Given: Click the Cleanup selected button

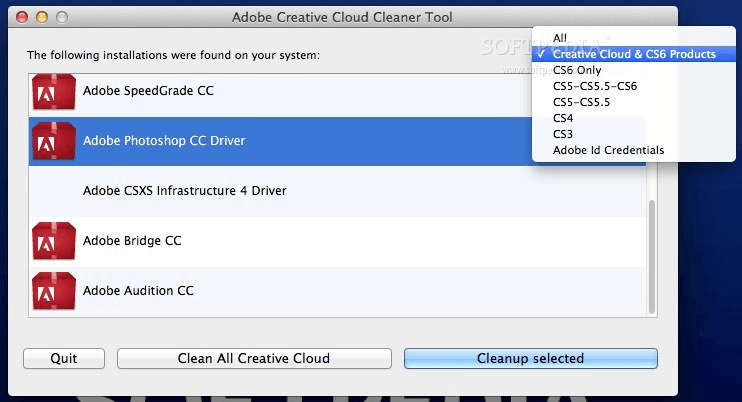Looking at the screenshot, I should (530, 358).
